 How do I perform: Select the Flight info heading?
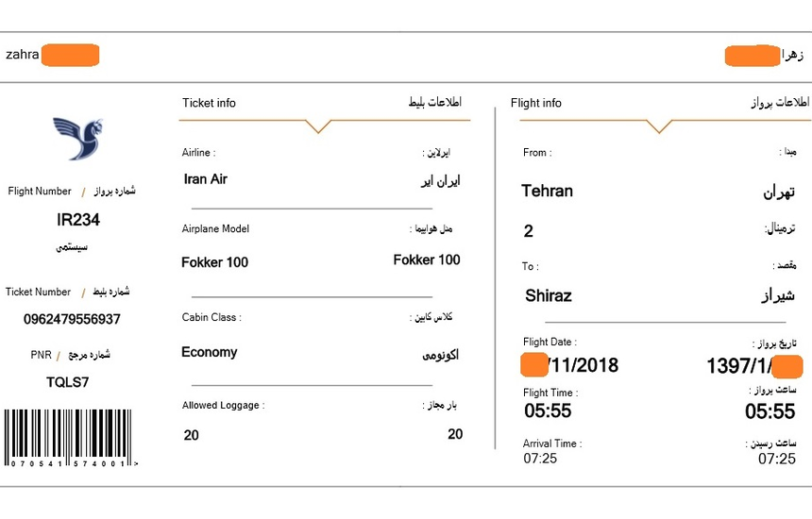[535, 103]
